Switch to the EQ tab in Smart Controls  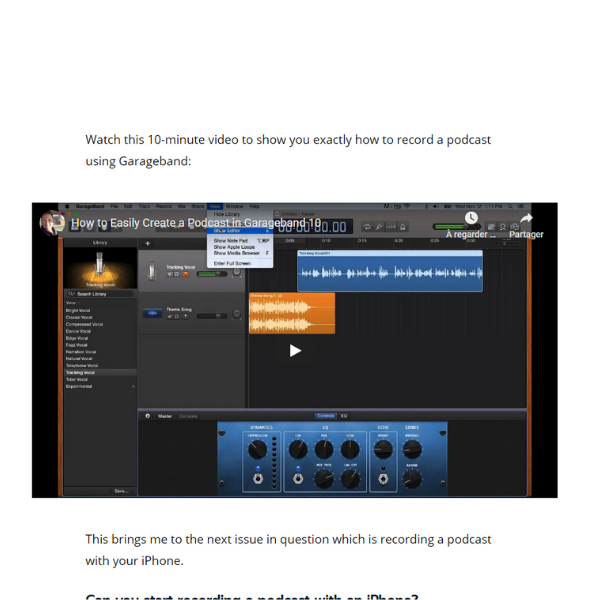344,416
